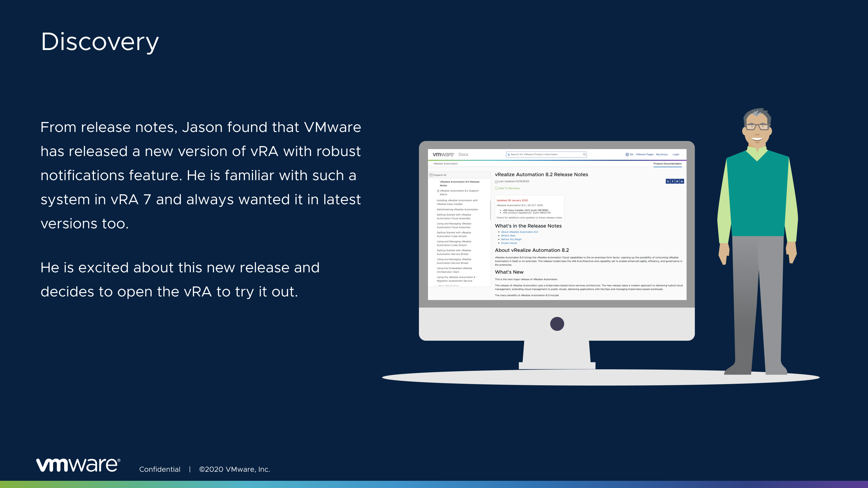Share the page via LinkedIn icon

pyautogui.click(x=682, y=181)
